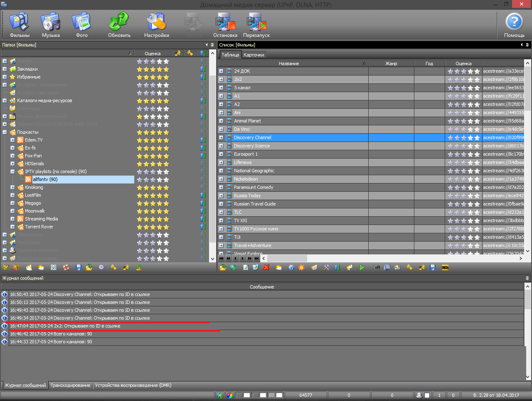Expand the Edem.TV podcast folder

coord(12,140)
